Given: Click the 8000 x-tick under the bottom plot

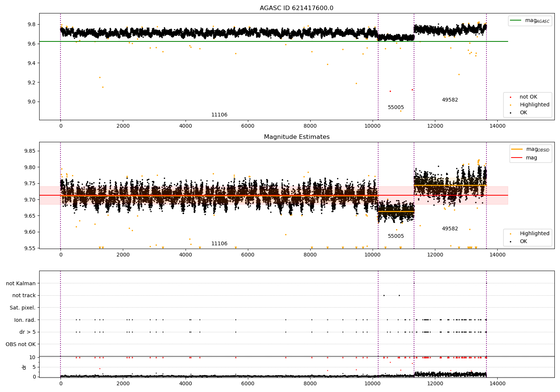Looking at the screenshot, I should coord(310,384).
